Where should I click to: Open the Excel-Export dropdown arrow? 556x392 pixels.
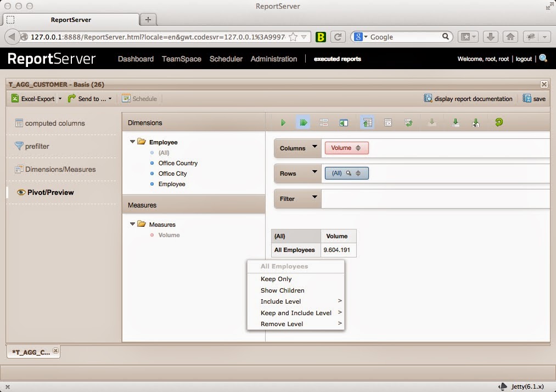click(x=60, y=99)
